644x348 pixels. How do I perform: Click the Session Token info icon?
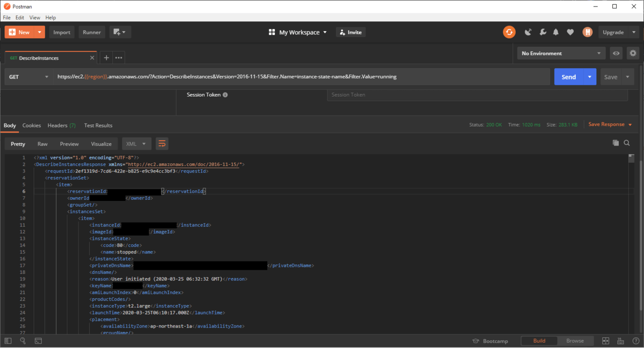tap(225, 95)
